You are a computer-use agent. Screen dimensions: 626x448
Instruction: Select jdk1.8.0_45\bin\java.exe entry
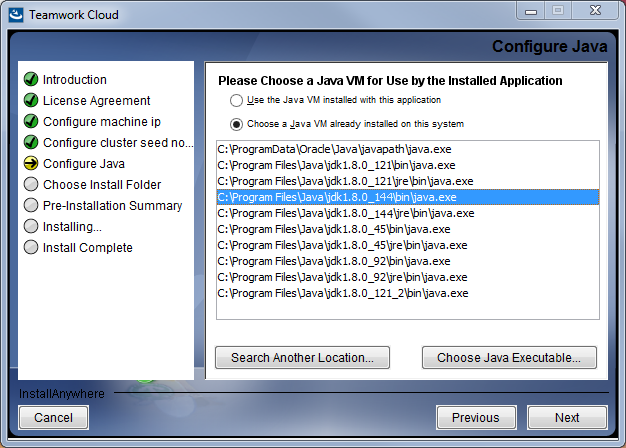tap(408, 229)
